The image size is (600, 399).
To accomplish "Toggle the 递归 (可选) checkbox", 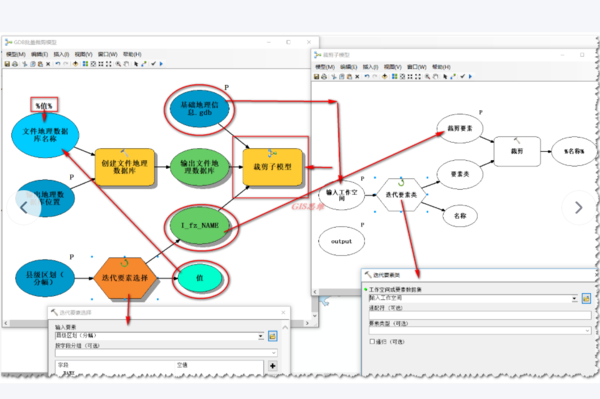I will pyautogui.click(x=372, y=341).
